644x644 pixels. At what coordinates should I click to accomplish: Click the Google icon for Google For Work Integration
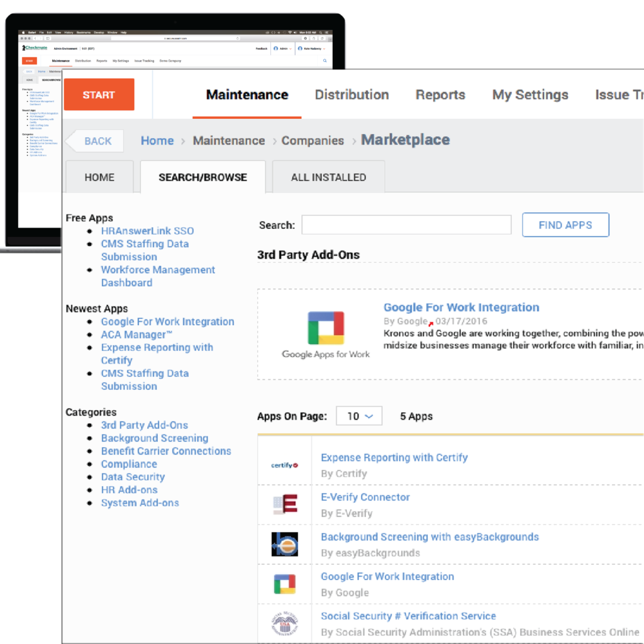tap(284, 582)
